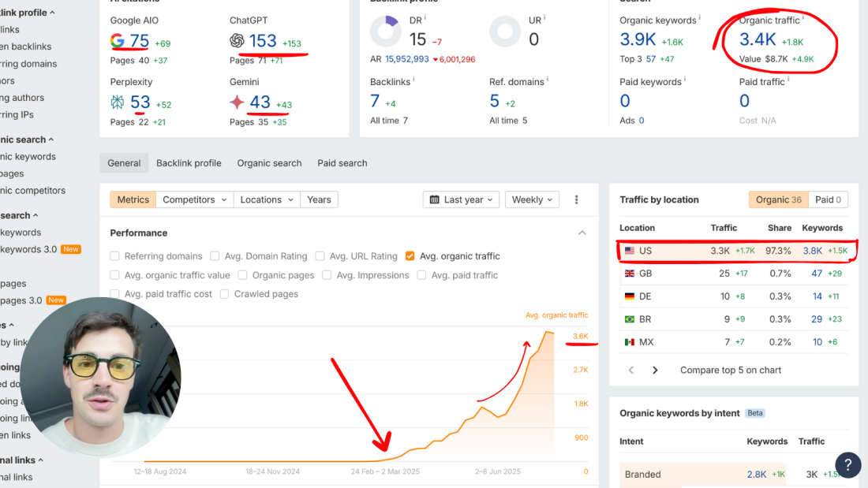This screenshot has height=488, width=868.
Task: Click the info icon next to Organic keywords
Action: coord(700,17)
